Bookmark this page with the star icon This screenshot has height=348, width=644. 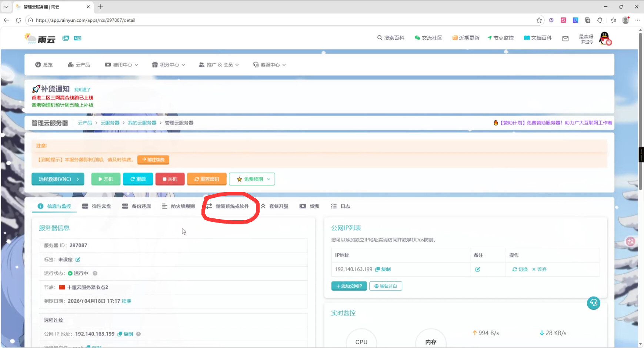point(539,20)
